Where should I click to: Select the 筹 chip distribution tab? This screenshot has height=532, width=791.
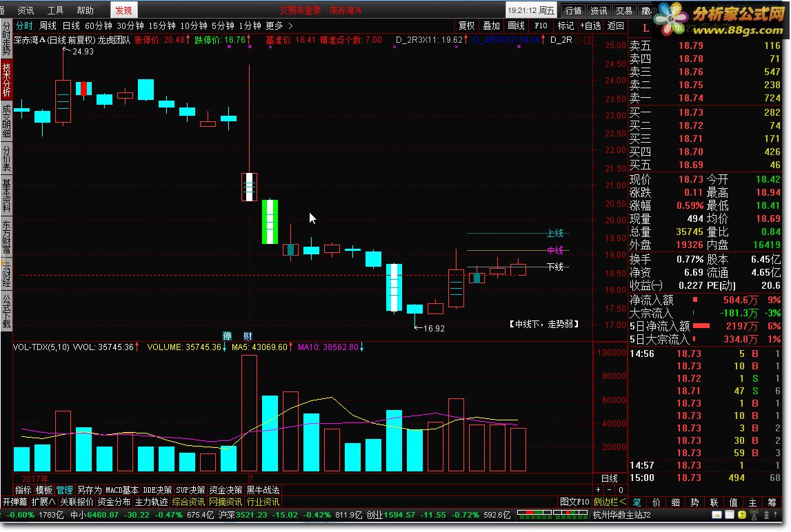tap(771, 502)
